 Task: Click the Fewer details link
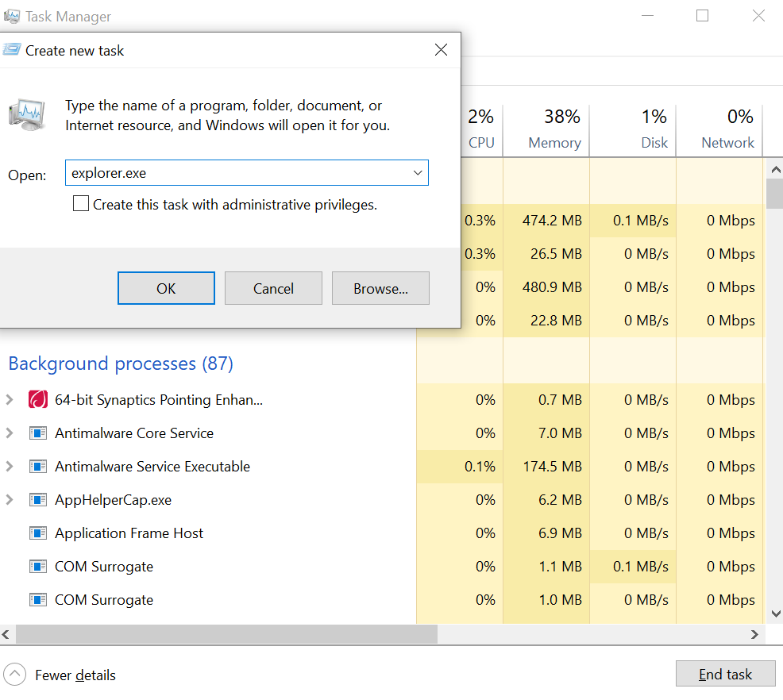point(75,675)
